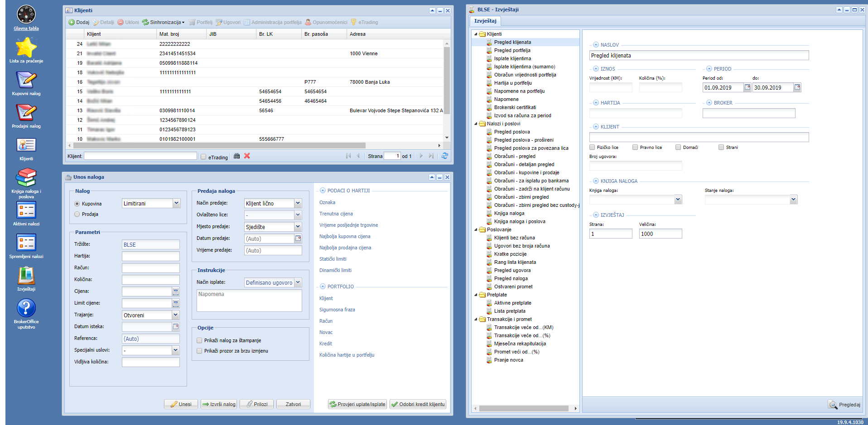Screen dimensions: 868x425
Task: Open Limit cijene calculator icon
Action: tap(176, 303)
